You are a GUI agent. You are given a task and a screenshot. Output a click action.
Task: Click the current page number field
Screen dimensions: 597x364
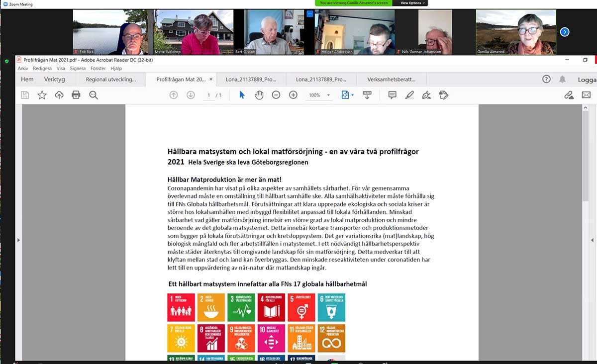[209, 95]
